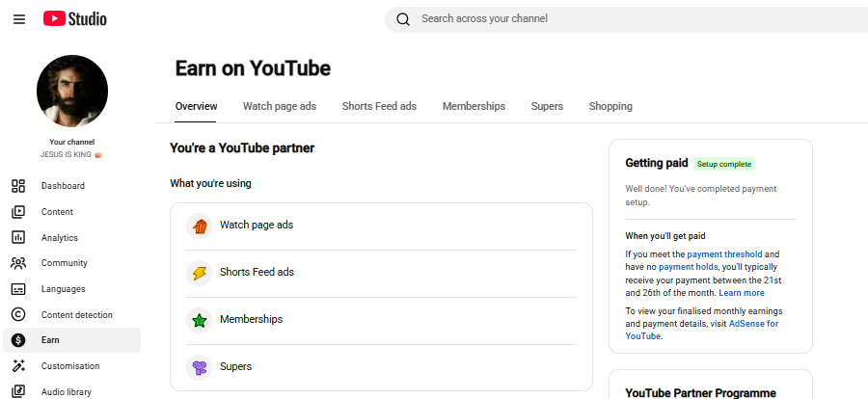This screenshot has height=399, width=868.
Task: Select Customisation label in the sidebar
Action: click(x=70, y=366)
